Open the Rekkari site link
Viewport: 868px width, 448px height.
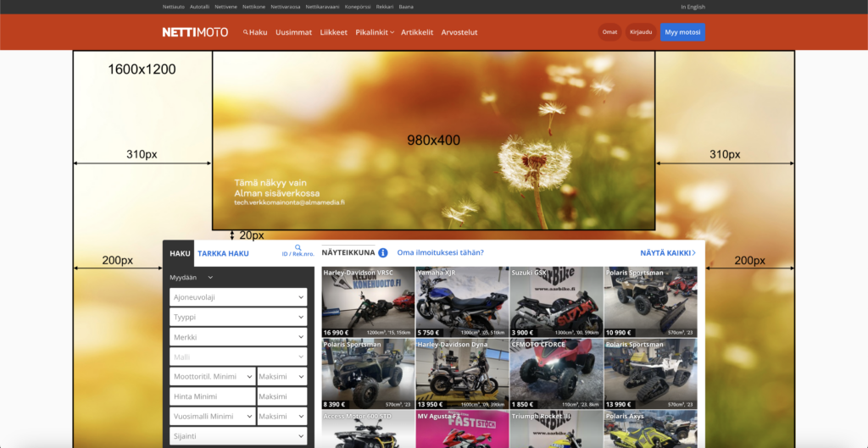pyautogui.click(x=385, y=7)
